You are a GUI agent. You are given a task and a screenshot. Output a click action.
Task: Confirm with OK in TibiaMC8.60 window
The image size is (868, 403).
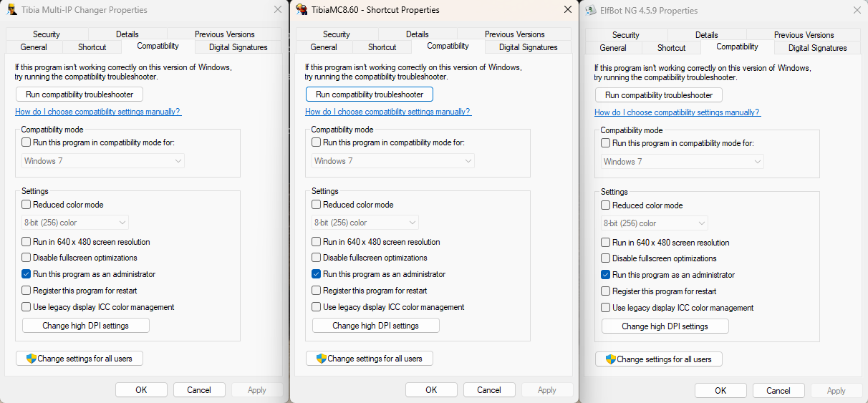[x=431, y=390]
